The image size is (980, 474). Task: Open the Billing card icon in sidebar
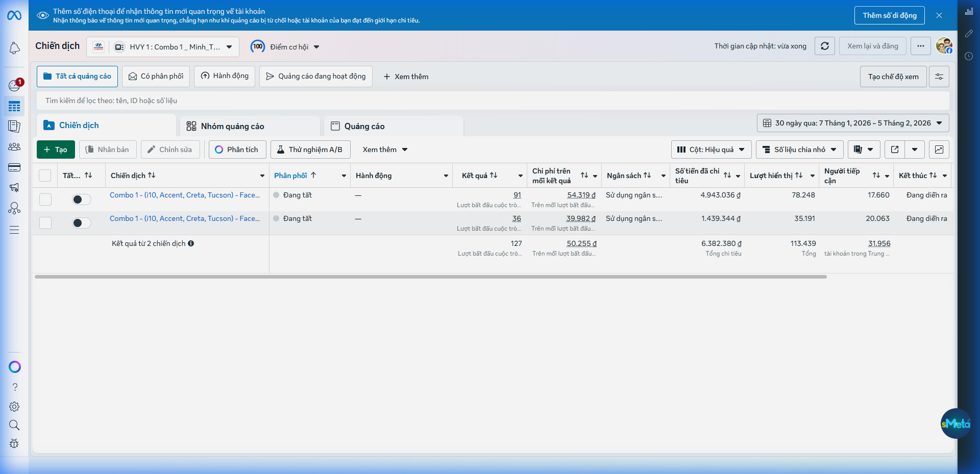click(14, 167)
